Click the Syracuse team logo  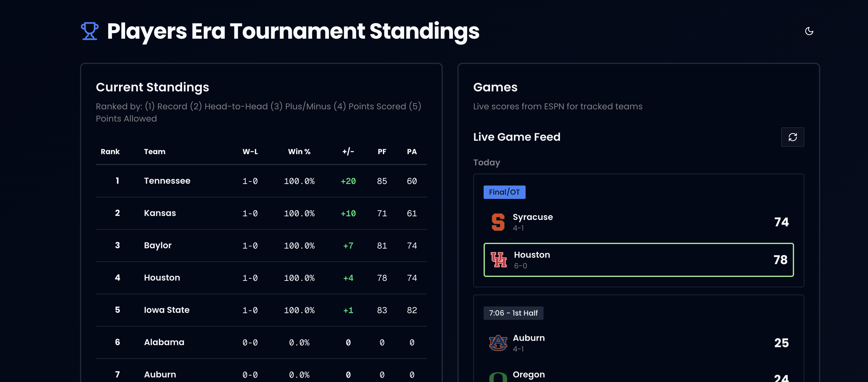(498, 222)
